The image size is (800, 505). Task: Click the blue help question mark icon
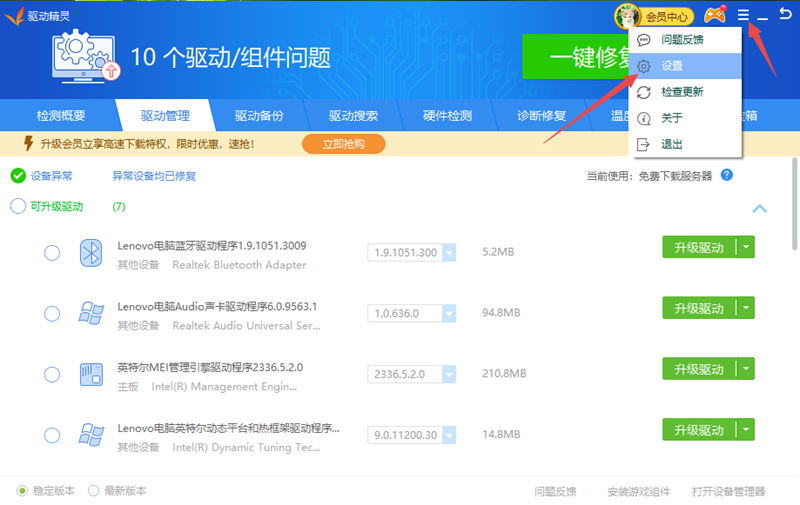tap(727, 175)
